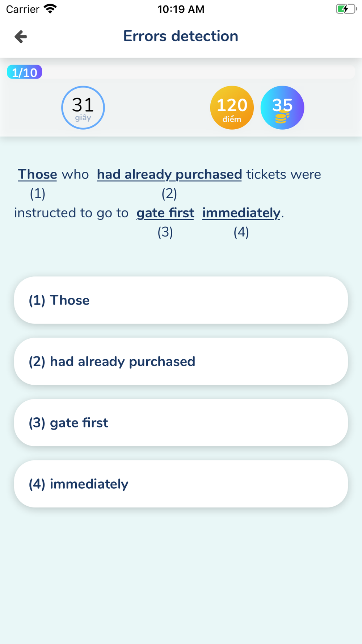Select answer (2) had already purchased
The height and width of the screenshot is (644, 362).
click(181, 361)
